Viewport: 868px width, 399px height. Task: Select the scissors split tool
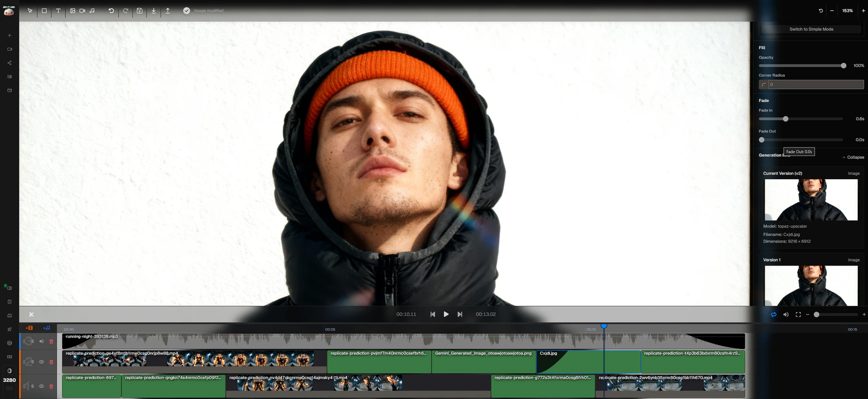pyautogui.click(x=31, y=314)
